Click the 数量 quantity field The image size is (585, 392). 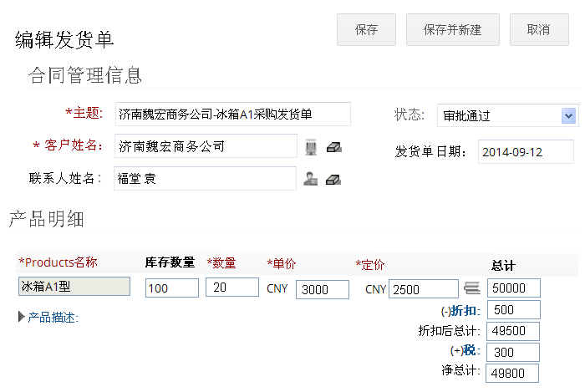pyautogui.click(x=231, y=288)
